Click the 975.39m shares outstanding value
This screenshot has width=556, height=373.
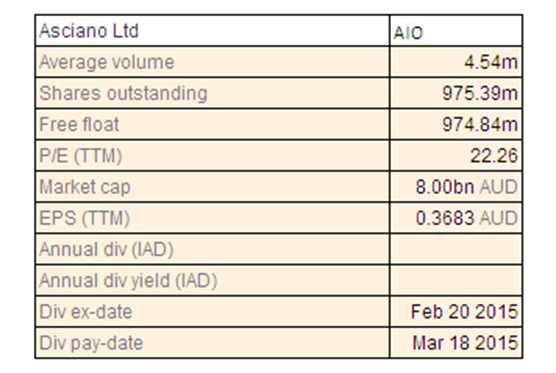coord(480,94)
